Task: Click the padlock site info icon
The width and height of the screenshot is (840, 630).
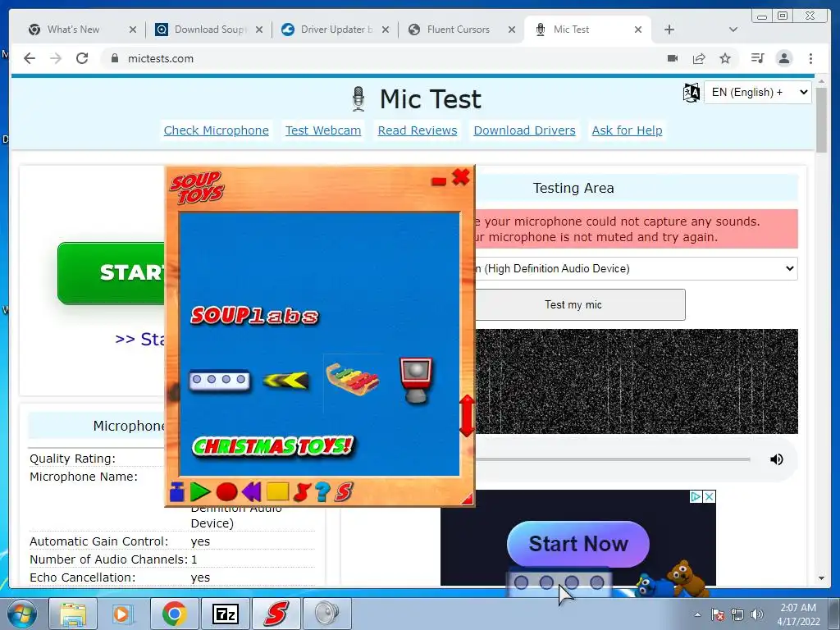Action: [115, 58]
